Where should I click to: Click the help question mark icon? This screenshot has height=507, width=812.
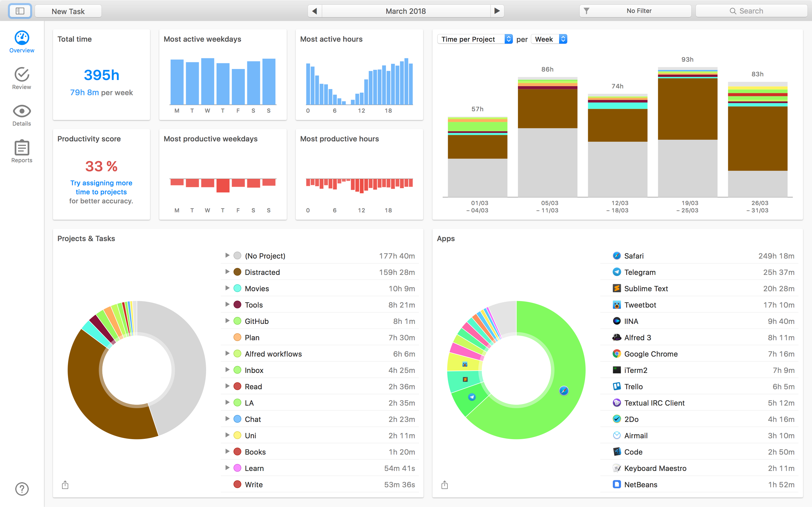[x=22, y=489]
